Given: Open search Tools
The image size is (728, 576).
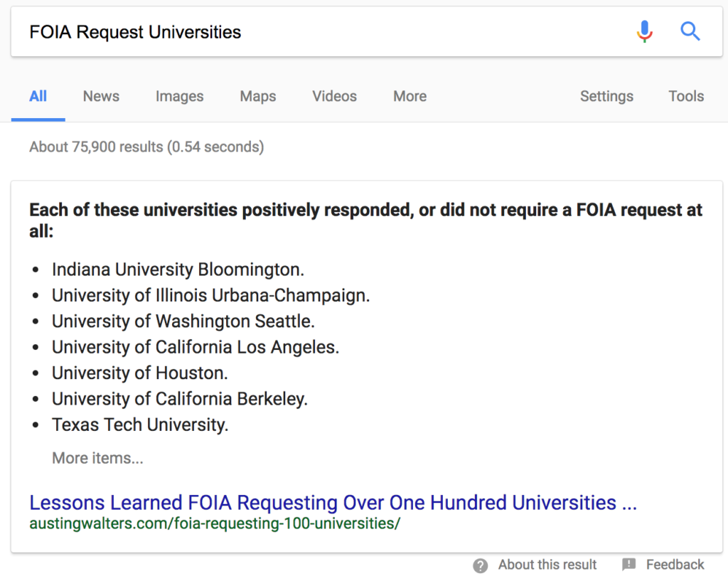Looking at the screenshot, I should pyautogui.click(x=686, y=96).
